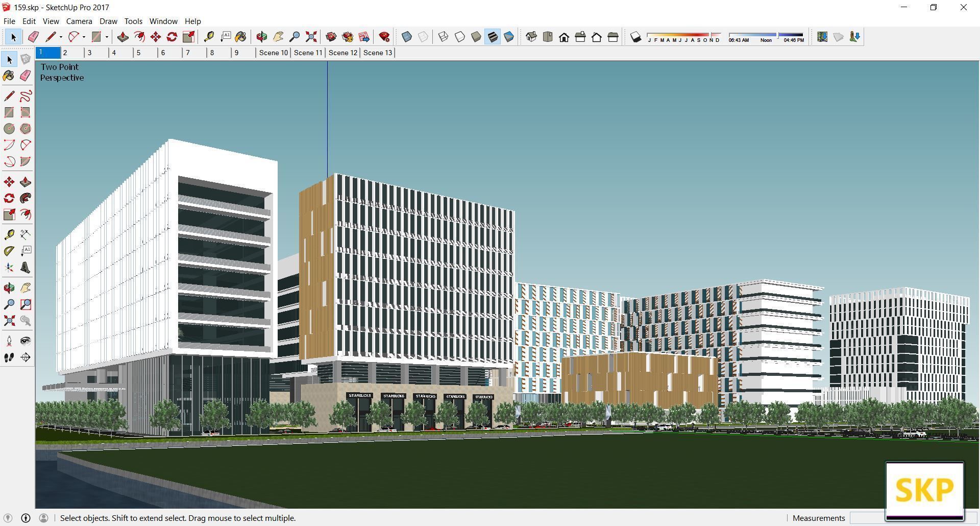Choose the Rotated Rectangle tool
This screenshot has height=526, width=980.
pos(26,112)
